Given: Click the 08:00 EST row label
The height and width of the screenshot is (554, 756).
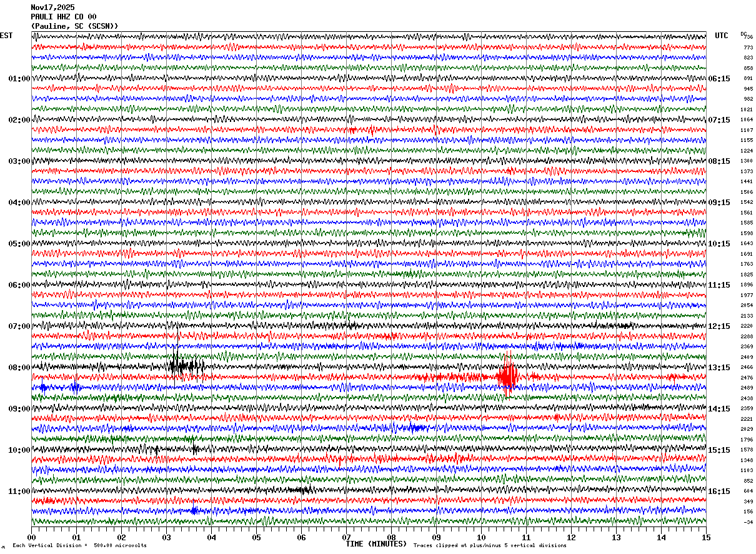Looking at the screenshot, I should point(19,368).
